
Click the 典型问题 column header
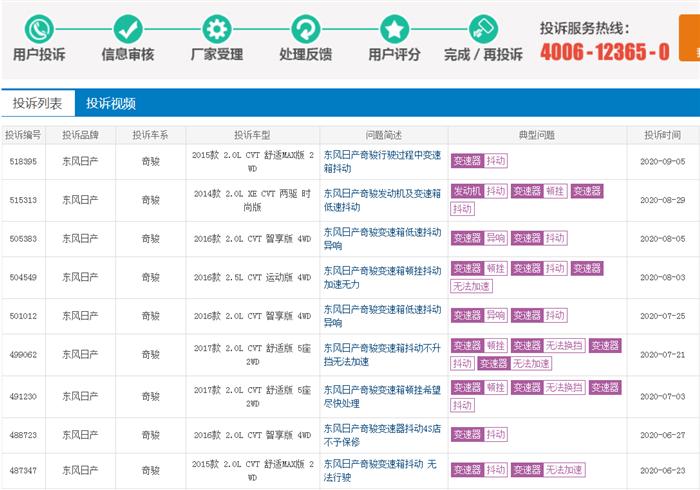pos(537,135)
